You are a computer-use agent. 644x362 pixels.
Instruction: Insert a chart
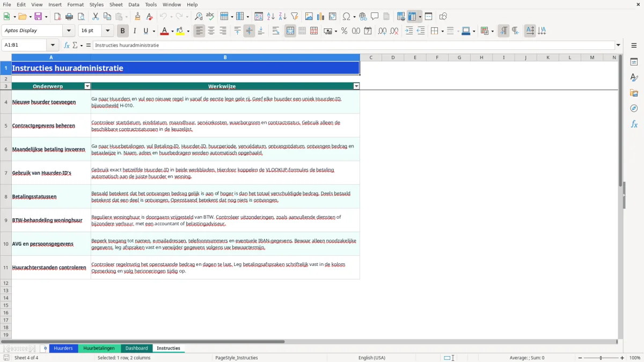321,17
